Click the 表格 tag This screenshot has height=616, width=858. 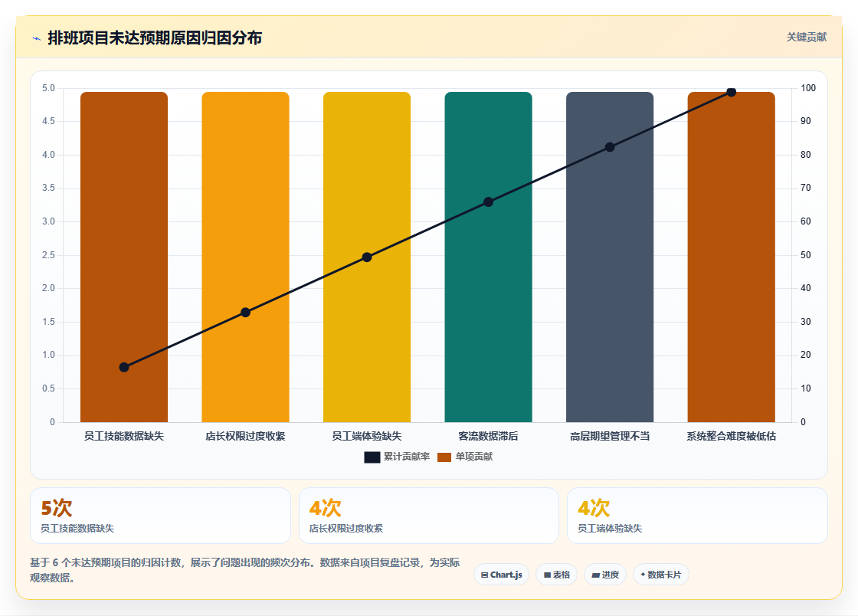coord(556,575)
